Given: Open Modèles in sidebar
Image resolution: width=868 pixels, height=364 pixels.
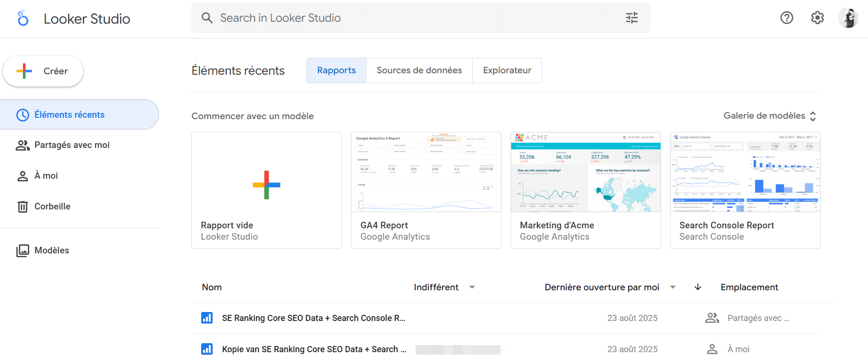Looking at the screenshot, I should point(79,251).
